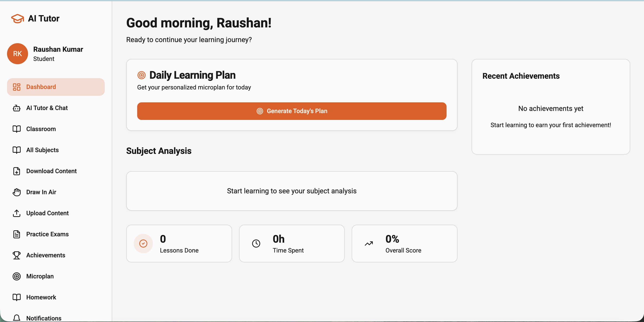Click the Lessons Done checkmark icon

pos(143,244)
